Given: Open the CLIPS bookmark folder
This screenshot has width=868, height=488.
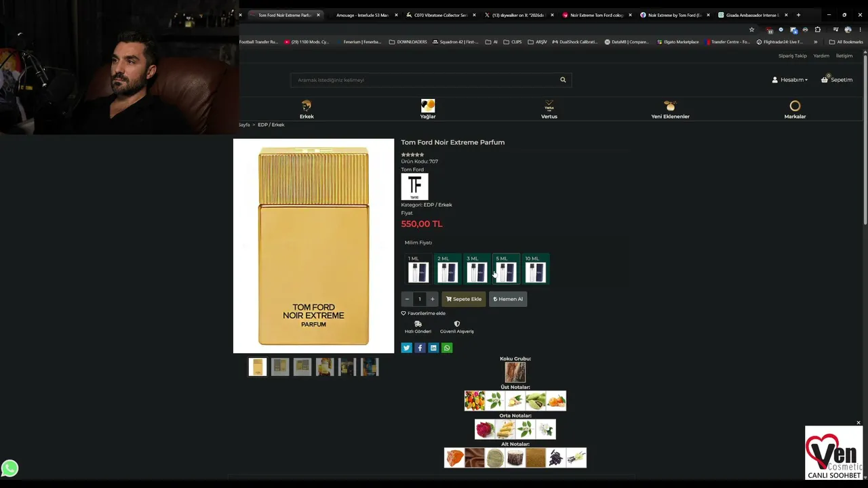Looking at the screenshot, I should coord(513,42).
